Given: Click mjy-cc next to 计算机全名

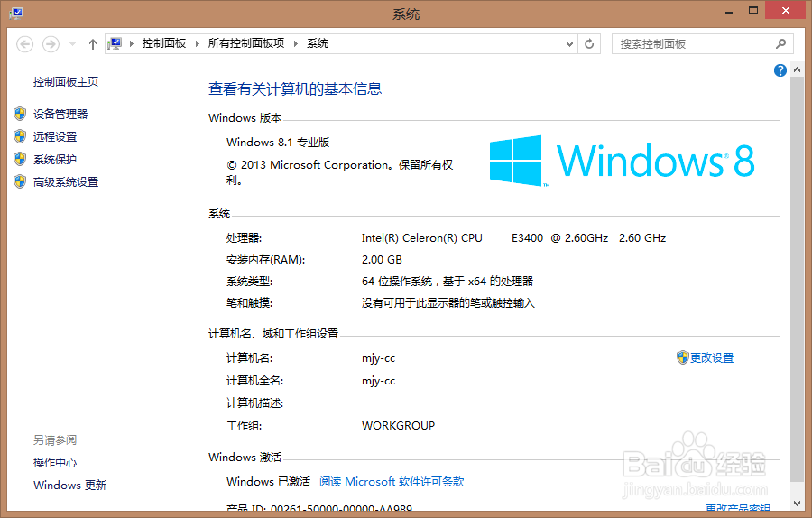Looking at the screenshot, I should point(379,381).
